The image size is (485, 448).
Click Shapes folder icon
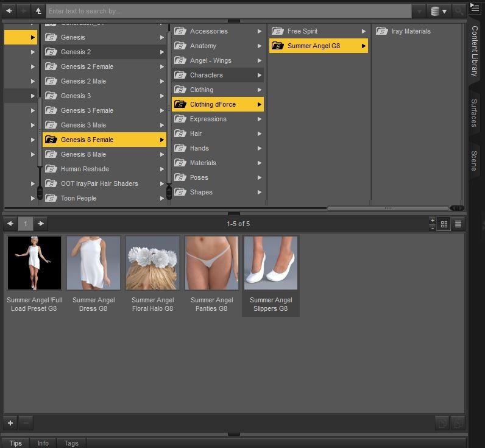tap(180, 193)
